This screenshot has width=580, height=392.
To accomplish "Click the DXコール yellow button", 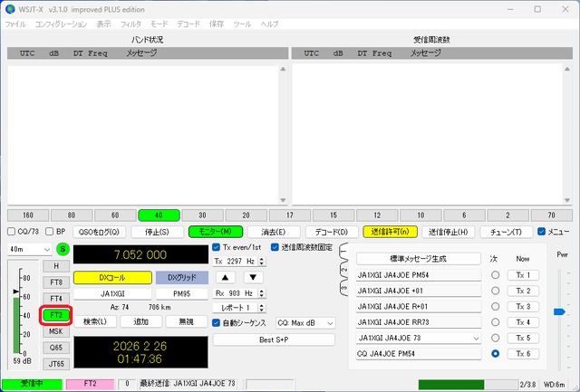I will [112, 277].
